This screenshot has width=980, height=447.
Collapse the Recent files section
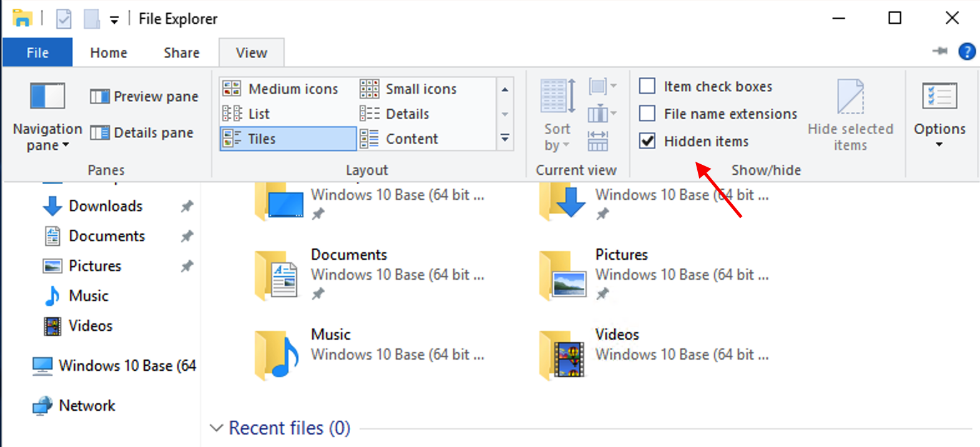click(x=216, y=428)
